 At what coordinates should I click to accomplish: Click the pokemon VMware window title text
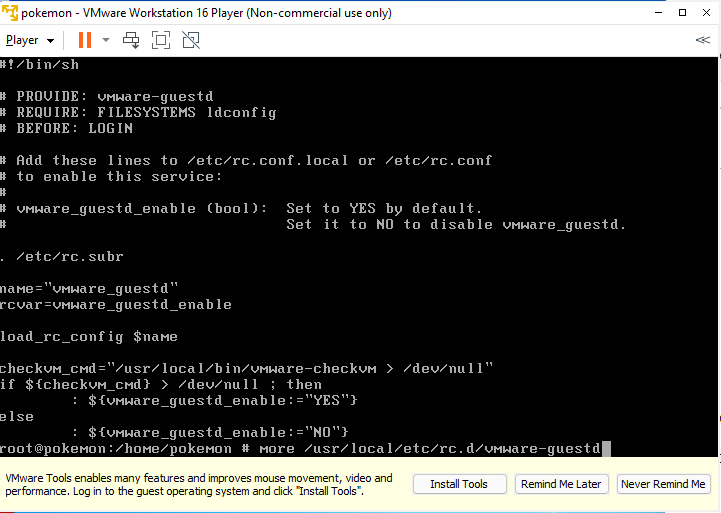tap(206, 13)
